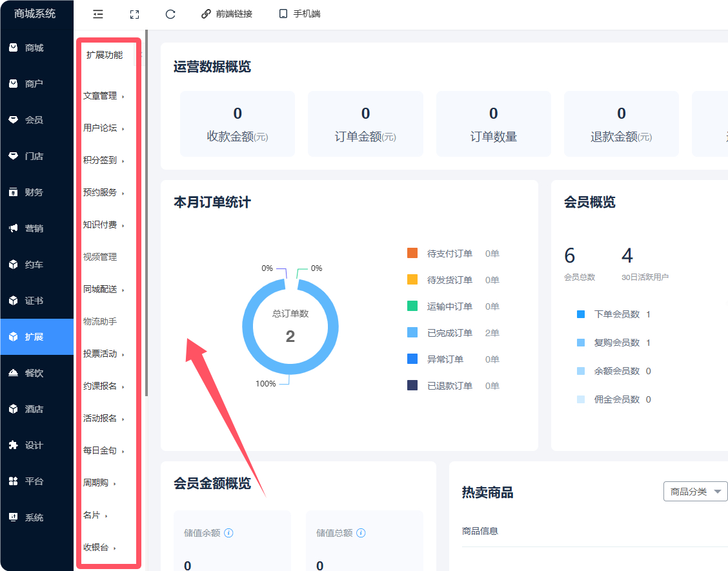Click the 酒店 hotel icon in sidebar
The image size is (728, 571).
pyautogui.click(x=23, y=409)
